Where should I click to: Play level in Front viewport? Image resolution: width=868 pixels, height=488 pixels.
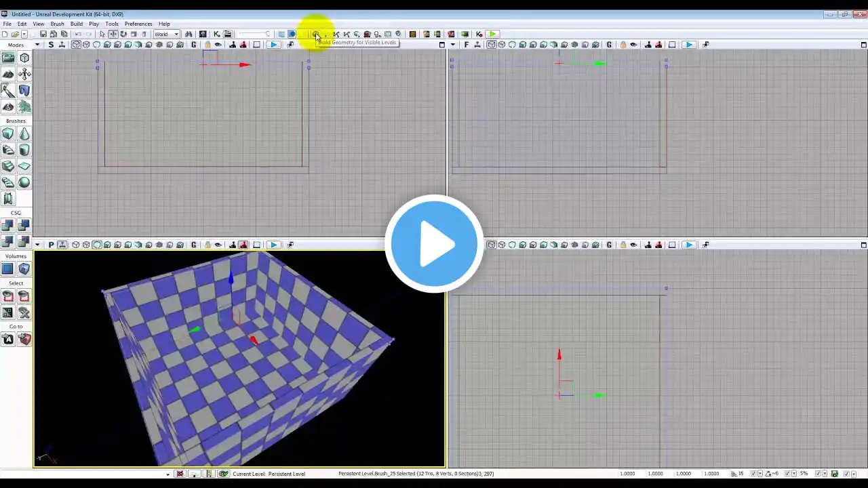[688, 45]
